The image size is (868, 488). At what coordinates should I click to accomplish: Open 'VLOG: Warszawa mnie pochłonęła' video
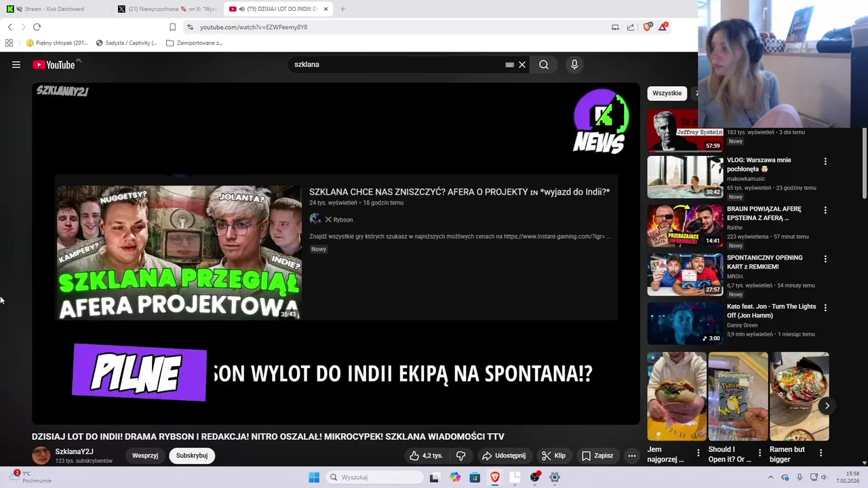[759, 164]
